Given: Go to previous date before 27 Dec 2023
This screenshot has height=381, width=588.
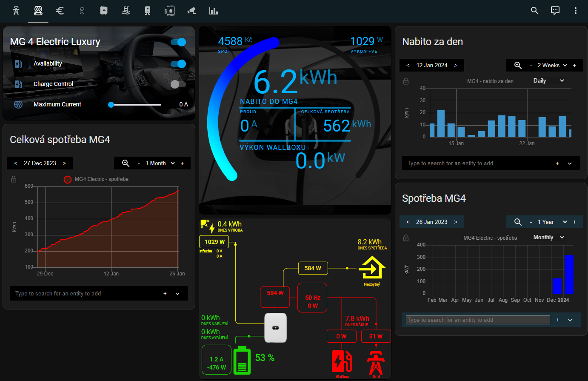Looking at the screenshot, I should (16, 163).
